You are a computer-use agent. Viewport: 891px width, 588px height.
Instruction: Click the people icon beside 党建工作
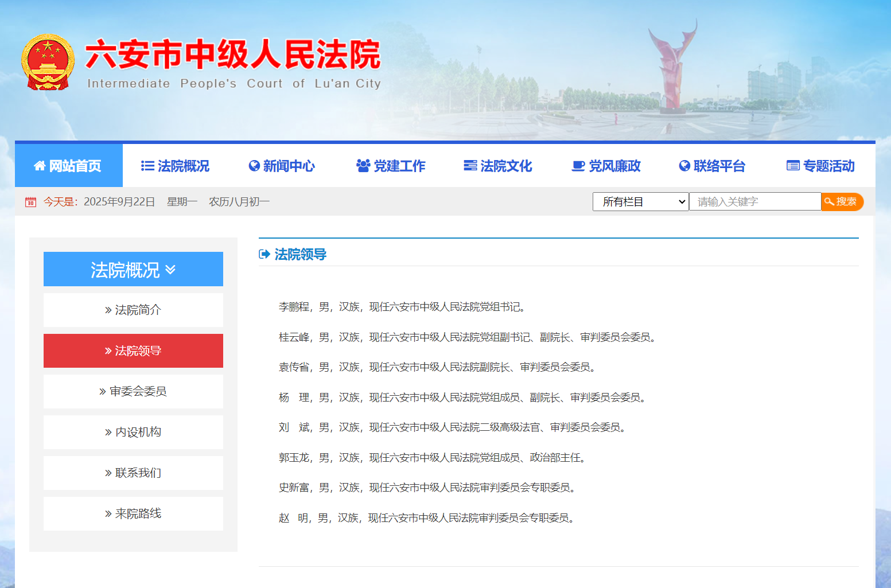(x=361, y=165)
